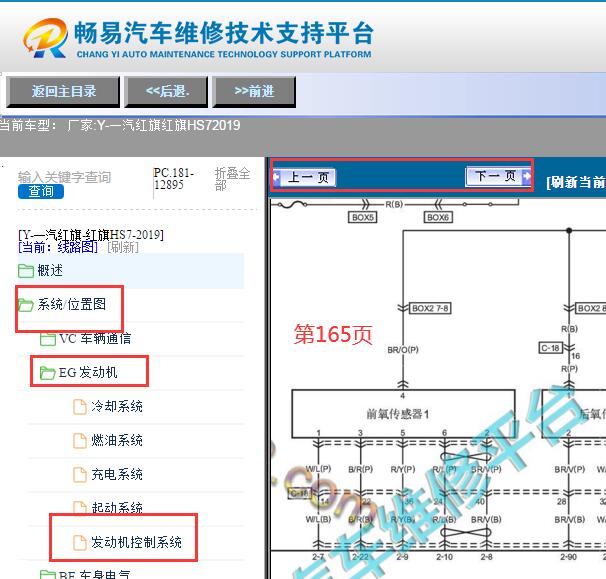
Task: Expand BE 车身电气 tree node
Action: point(94,574)
